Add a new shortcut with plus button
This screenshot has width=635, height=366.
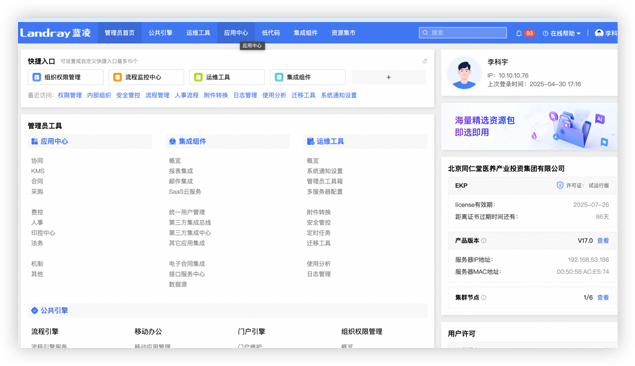[388, 77]
